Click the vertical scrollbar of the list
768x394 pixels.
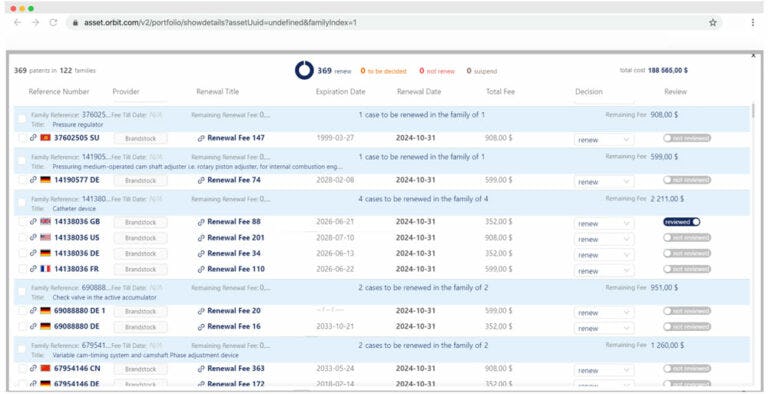(x=753, y=110)
